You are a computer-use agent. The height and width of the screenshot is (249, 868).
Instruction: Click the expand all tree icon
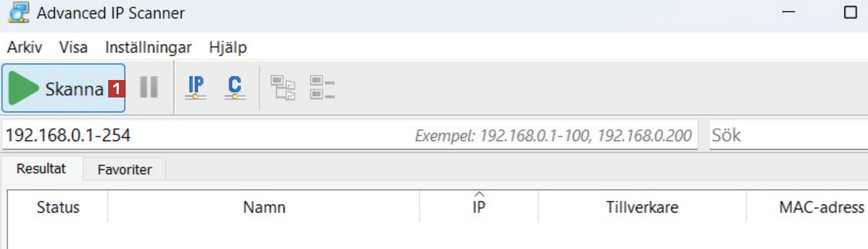283,88
